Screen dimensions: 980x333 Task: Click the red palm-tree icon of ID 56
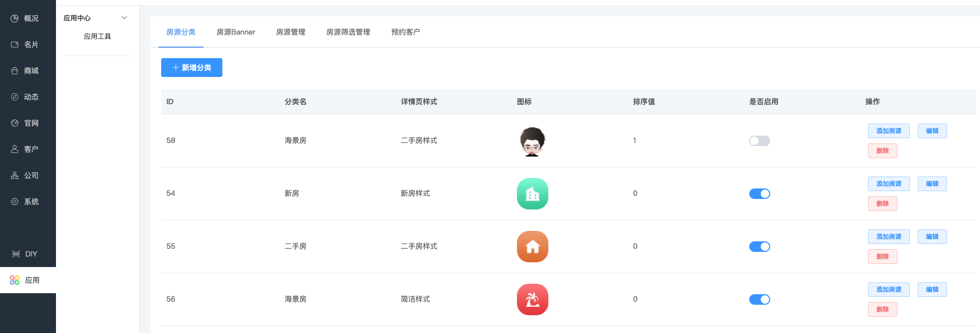point(533,299)
